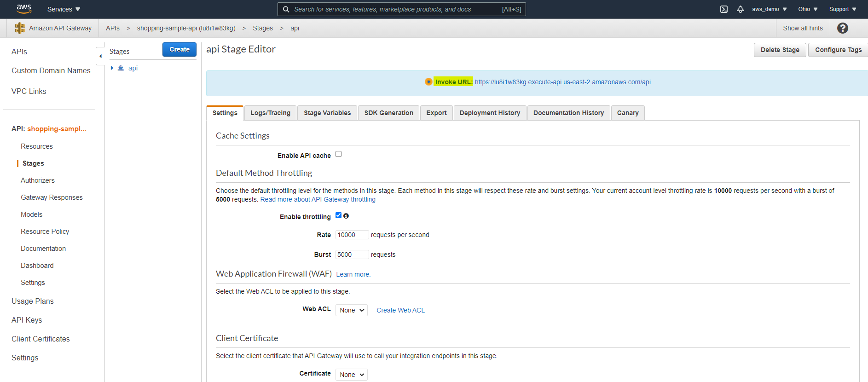The image size is (868, 382).
Task: Select the Settings tab
Action: [x=225, y=113]
